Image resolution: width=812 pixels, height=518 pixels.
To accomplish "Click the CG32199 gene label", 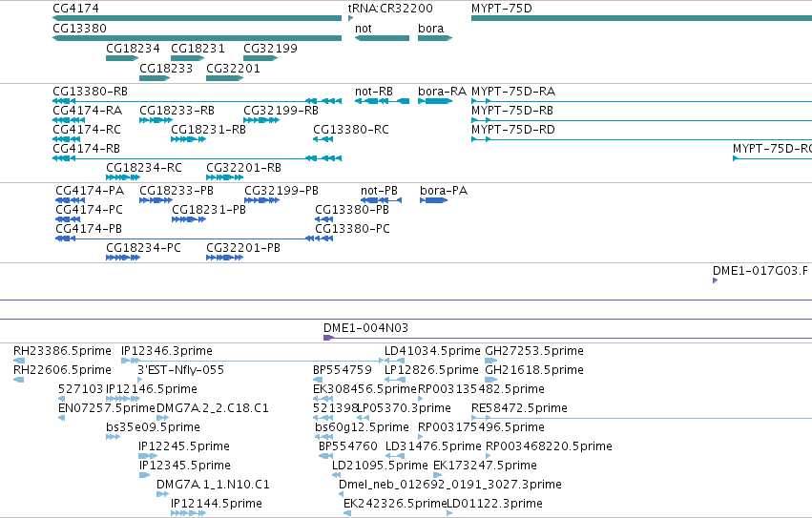I will pyautogui.click(x=270, y=49).
